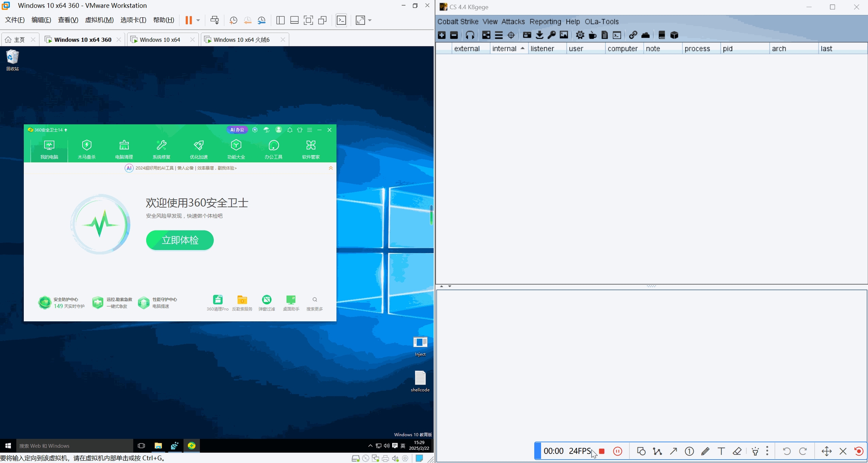This screenshot has width=868, height=463.
Task: Click the pivot graph view icon
Action: click(x=486, y=35)
